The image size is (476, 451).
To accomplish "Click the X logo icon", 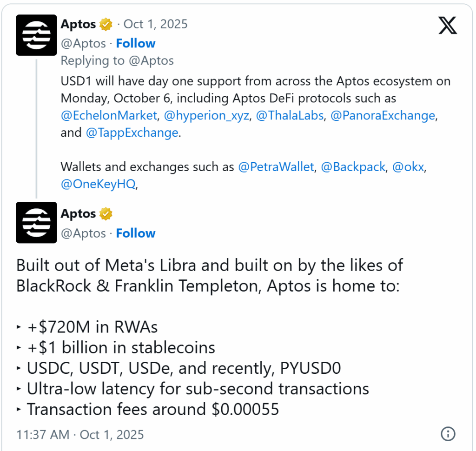I will click(448, 24).
